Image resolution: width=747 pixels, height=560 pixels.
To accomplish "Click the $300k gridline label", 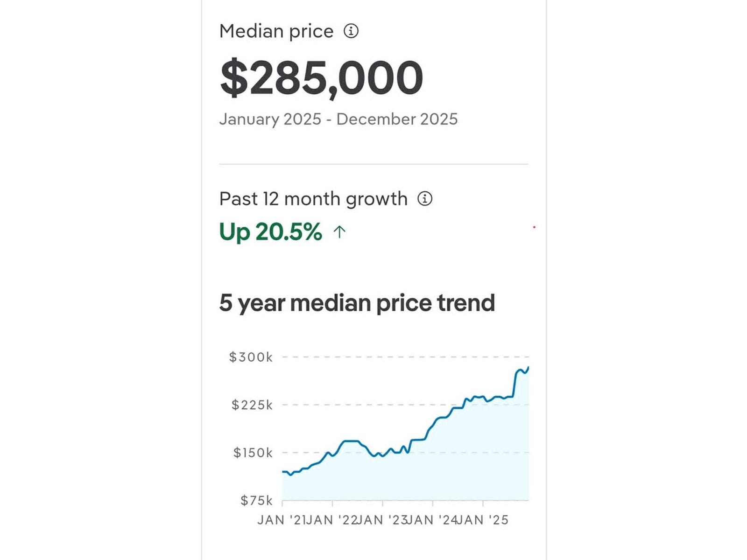I will coord(251,357).
